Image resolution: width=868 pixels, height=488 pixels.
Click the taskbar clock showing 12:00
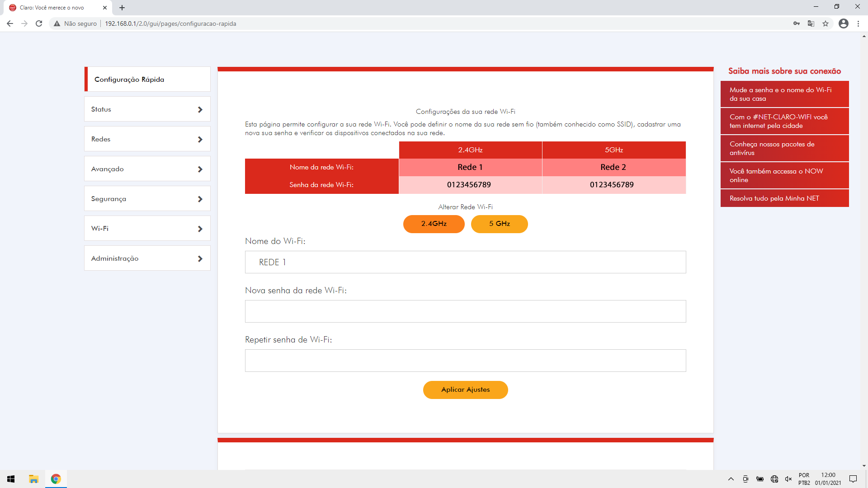pyautogui.click(x=828, y=479)
